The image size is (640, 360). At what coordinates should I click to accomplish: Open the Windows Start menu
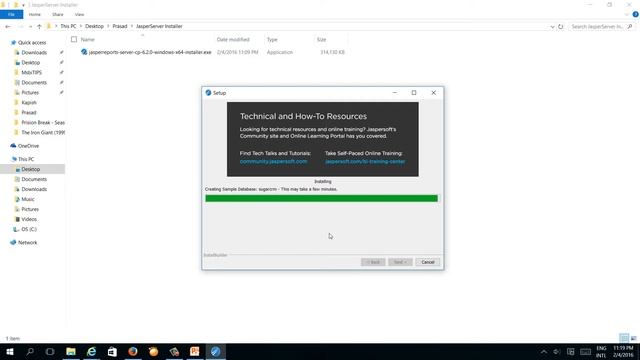(10, 351)
